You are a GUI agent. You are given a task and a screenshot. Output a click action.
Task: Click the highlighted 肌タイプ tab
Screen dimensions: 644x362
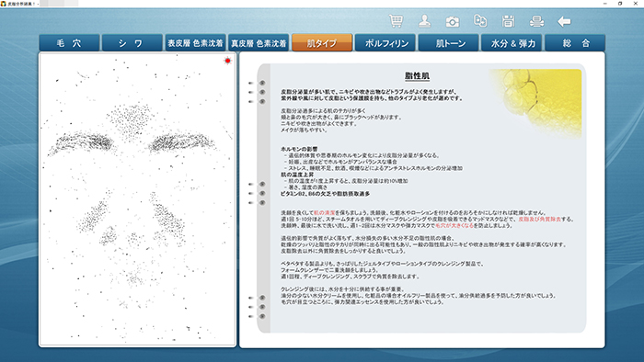pos(322,43)
